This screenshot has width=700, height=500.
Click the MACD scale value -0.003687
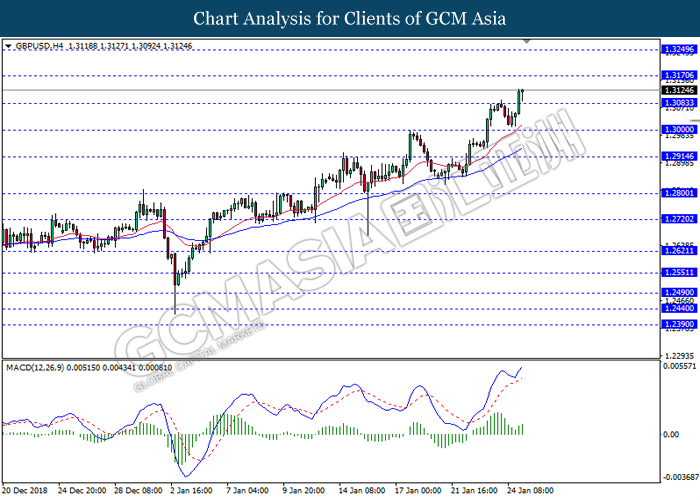pos(681,477)
